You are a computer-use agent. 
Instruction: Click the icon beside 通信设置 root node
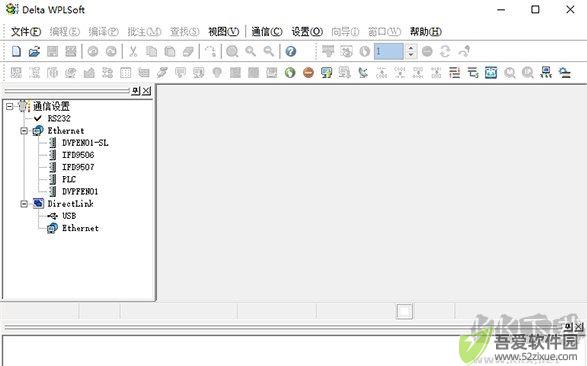[23, 106]
